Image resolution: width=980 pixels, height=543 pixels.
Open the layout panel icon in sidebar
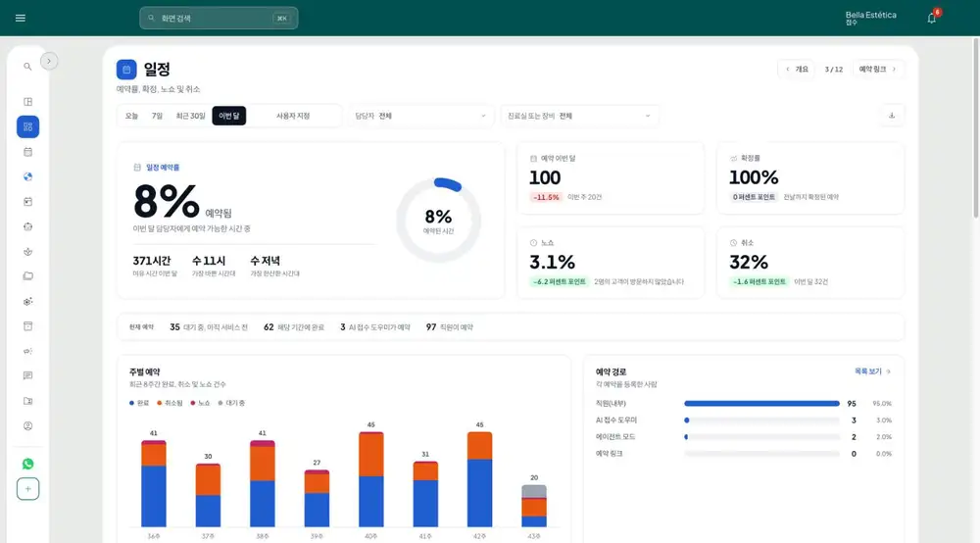pyautogui.click(x=27, y=102)
